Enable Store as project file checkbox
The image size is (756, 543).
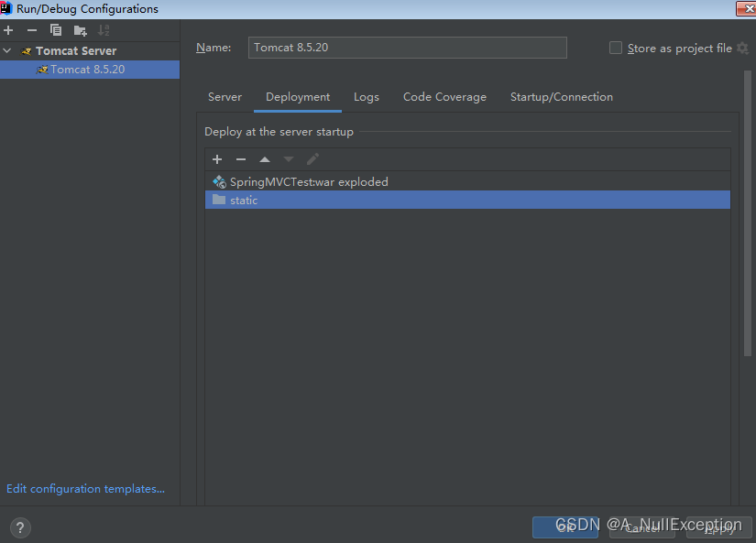pyautogui.click(x=616, y=48)
